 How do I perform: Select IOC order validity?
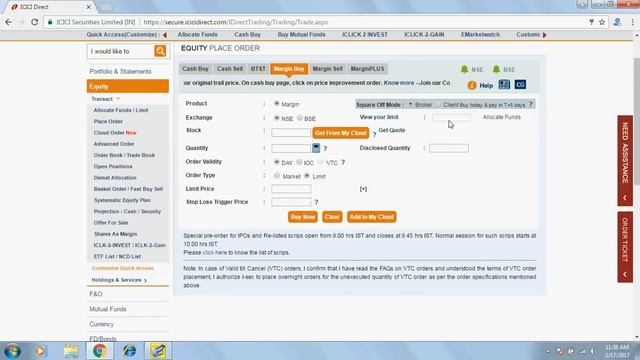(x=299, y=162)
